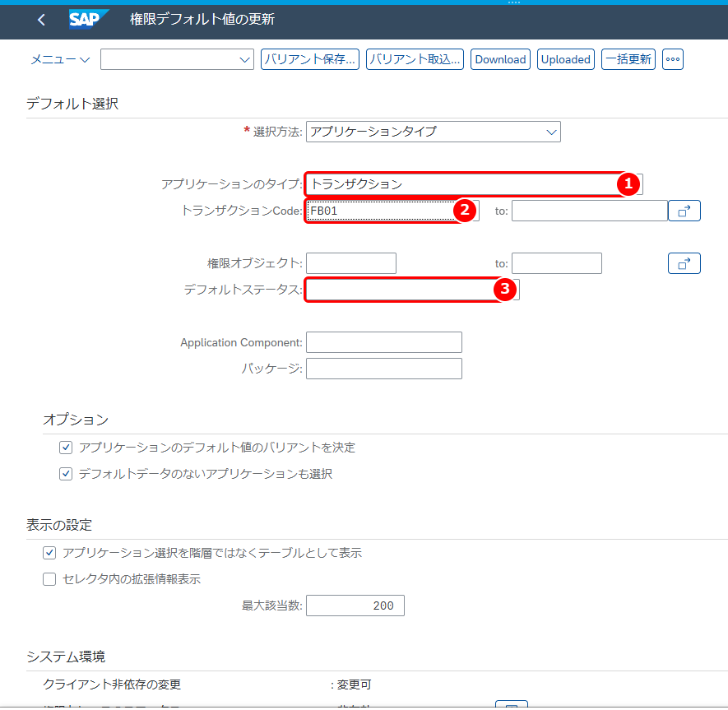Image resolution: width=728 pixels, height=710 pixels.
Task: Focus the トランザクションCode field containing FB01
Action: (392, 211)
